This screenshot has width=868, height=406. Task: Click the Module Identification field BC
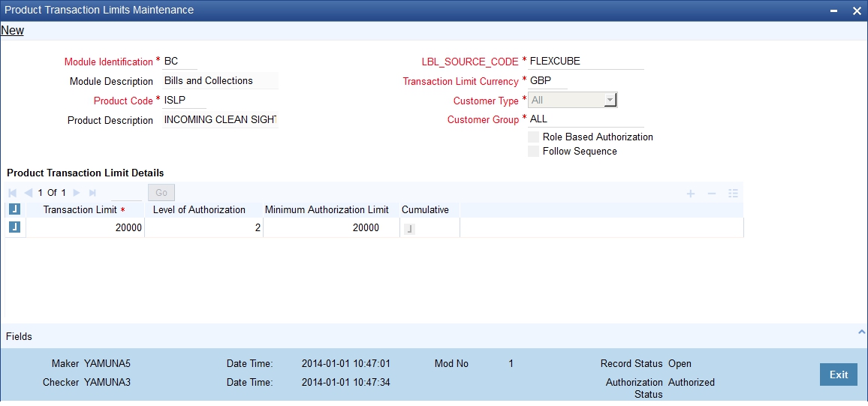[x=180, y=62]
